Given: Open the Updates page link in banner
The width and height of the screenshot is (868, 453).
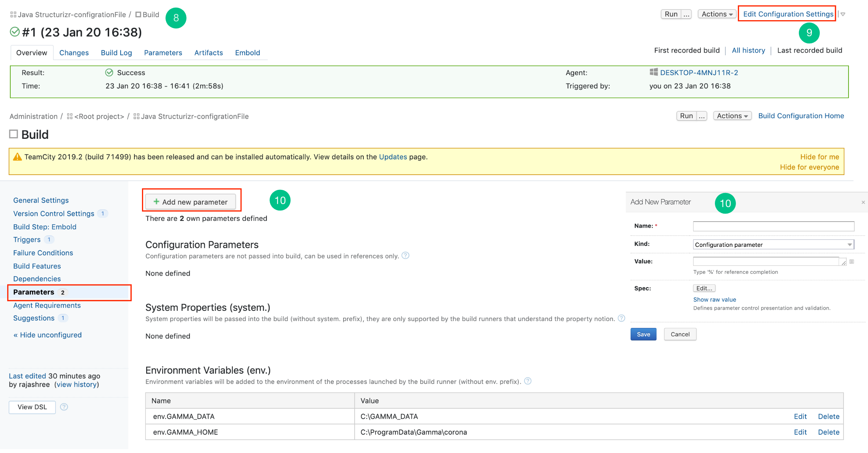Looking at the screenshot, I should tap(393, 157).
